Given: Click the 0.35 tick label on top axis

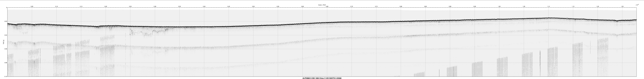Looking at the screenshot, I should [180, 6].
